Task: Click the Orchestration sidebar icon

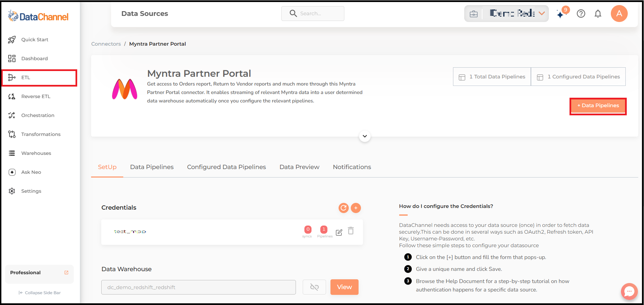Action: click(12, 115)
